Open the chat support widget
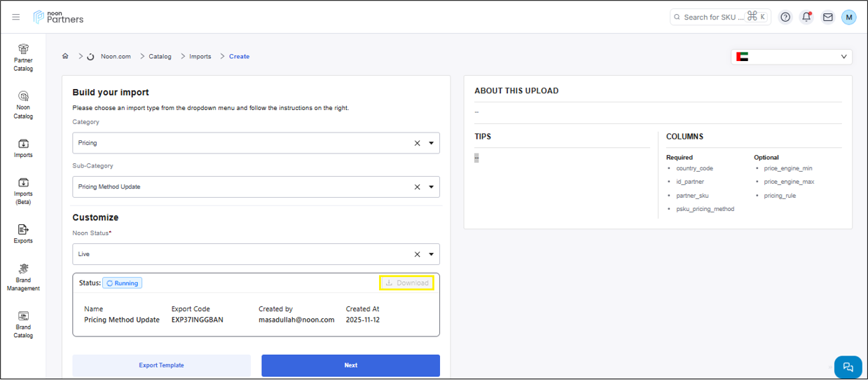 (848, 367)
